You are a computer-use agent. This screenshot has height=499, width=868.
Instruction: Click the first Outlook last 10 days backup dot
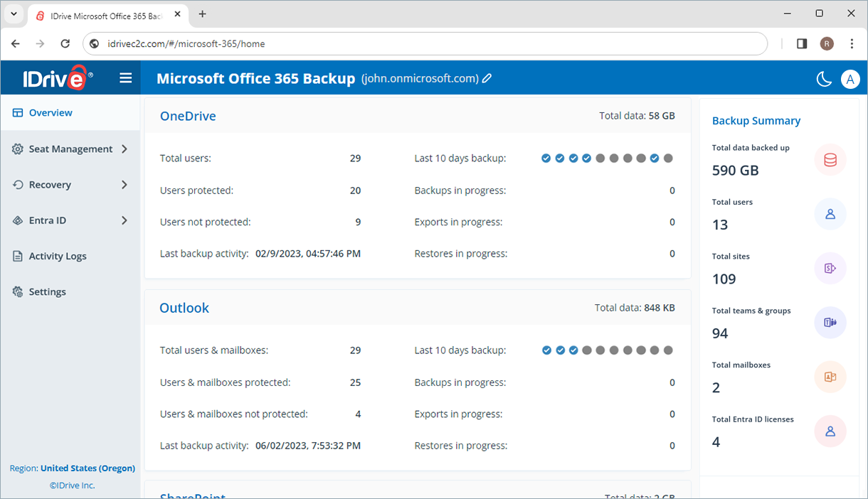click(546, 350)
